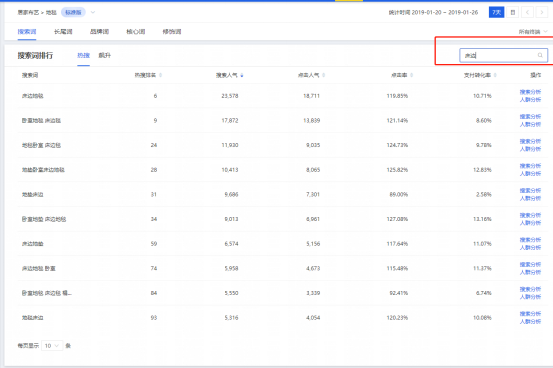
Task: Open 人群分析 for the rank 28 keyword
Action: [x=530, y=174]
